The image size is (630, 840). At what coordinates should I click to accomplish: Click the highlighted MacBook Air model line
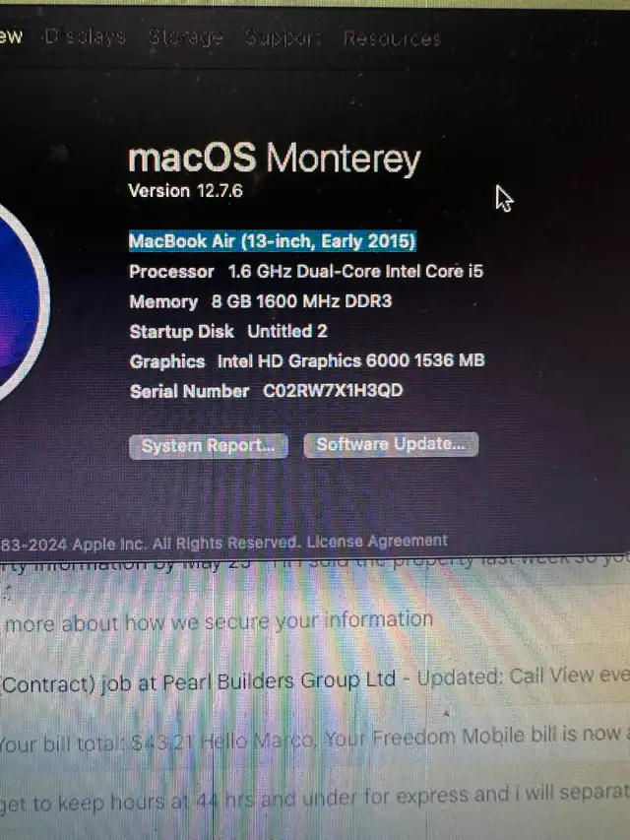[x=272, y=241]
